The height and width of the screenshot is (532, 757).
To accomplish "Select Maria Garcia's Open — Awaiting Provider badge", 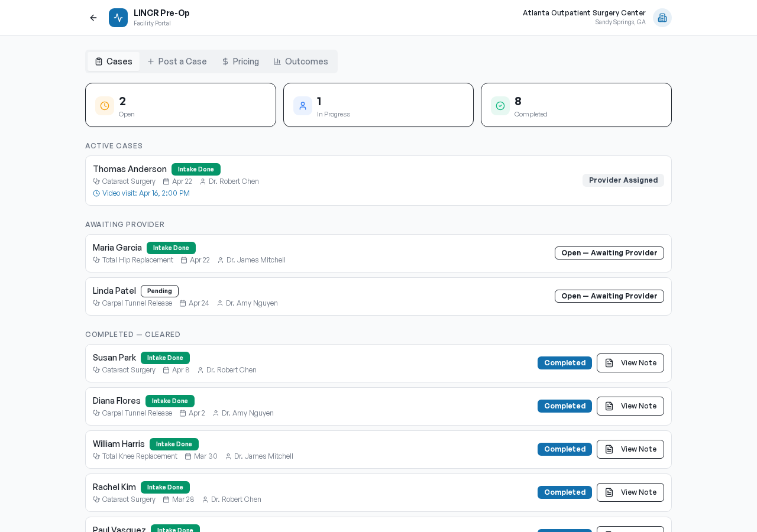I will 609,253.
